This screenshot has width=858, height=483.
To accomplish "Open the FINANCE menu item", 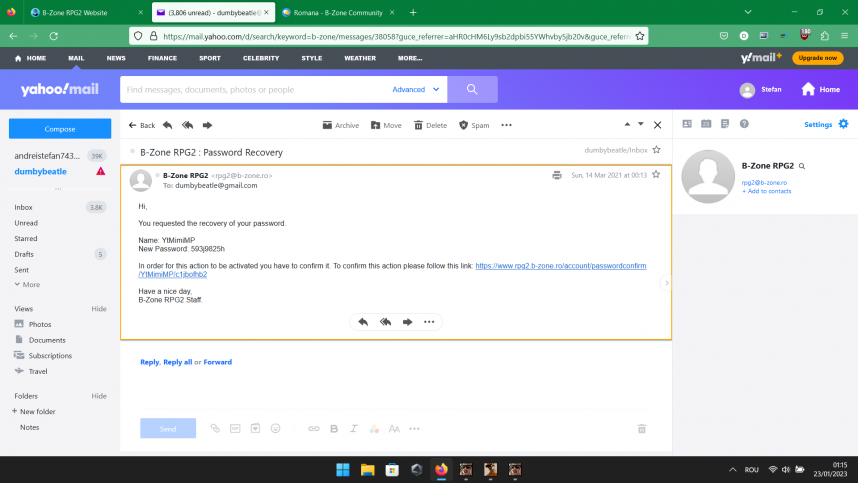I will tap(163, 58).
